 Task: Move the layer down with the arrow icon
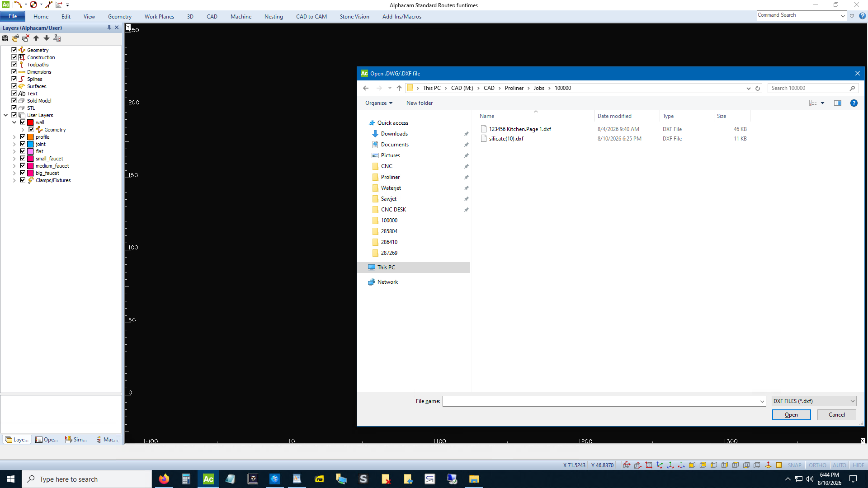point(47,38)
